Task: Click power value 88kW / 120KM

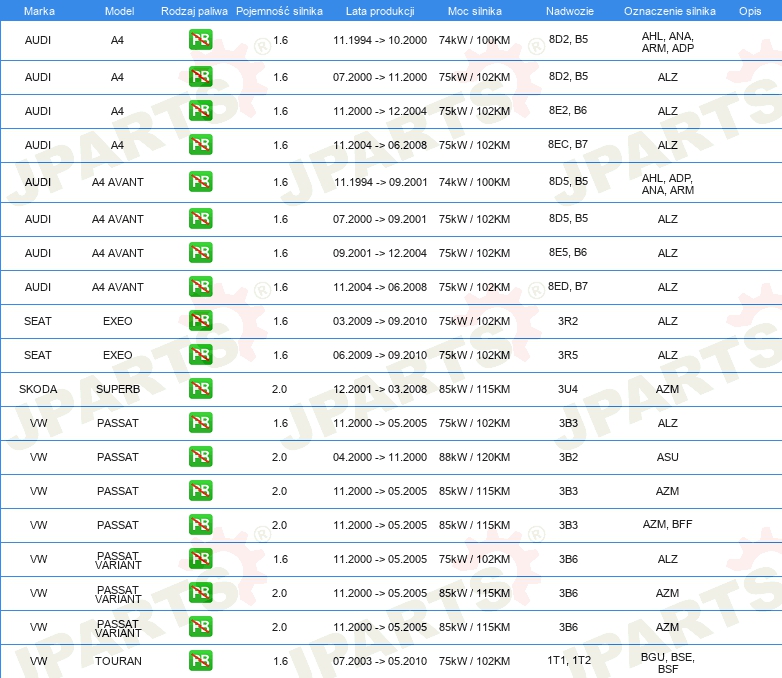Action: click(x=474, y=457)
